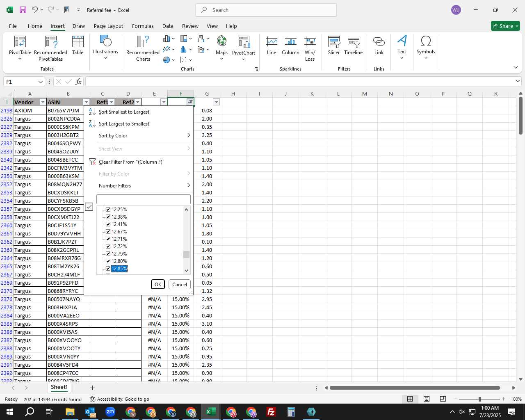Choose Sort Smallest to Largest
The height and width of the screenshot is (420, 525).
(139, 112)
